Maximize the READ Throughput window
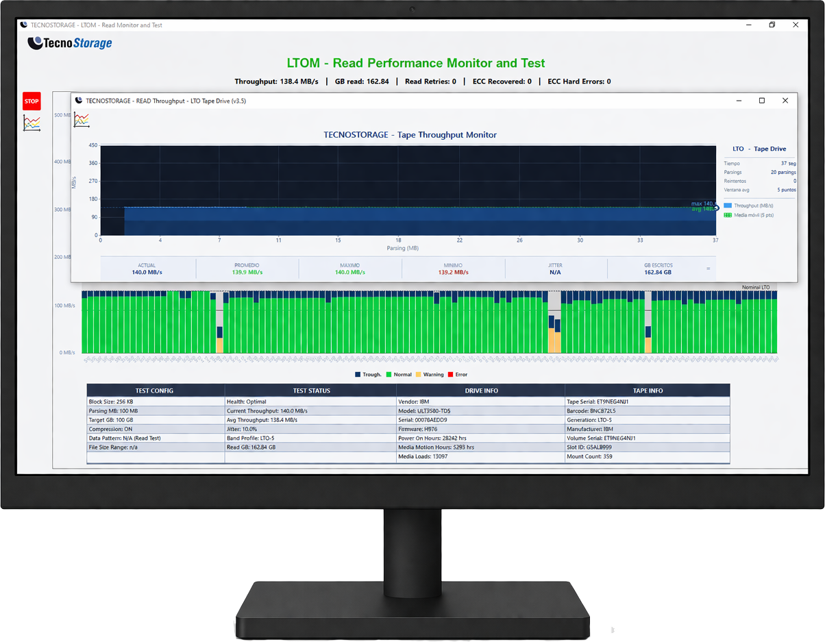Screen dimensions: 825x644 761,101
